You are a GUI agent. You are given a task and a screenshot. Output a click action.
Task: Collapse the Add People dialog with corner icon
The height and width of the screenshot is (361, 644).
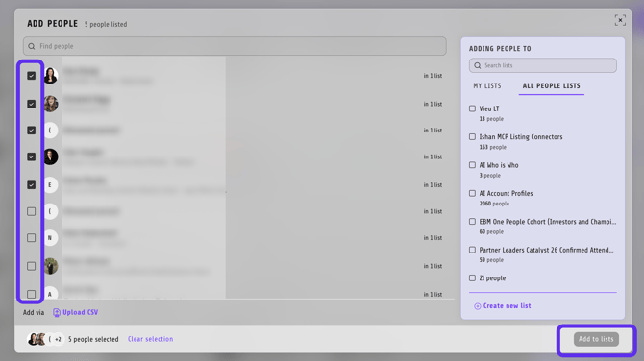coord(620,20)
